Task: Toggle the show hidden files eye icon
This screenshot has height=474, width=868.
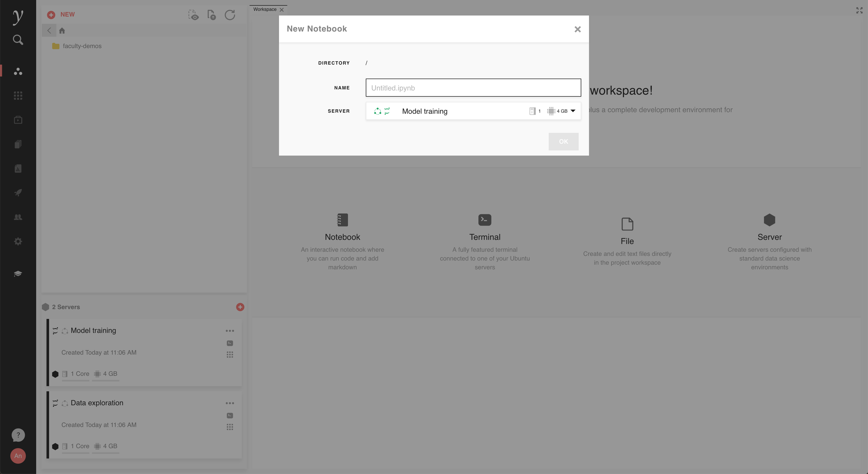Action: pos(193,15)
